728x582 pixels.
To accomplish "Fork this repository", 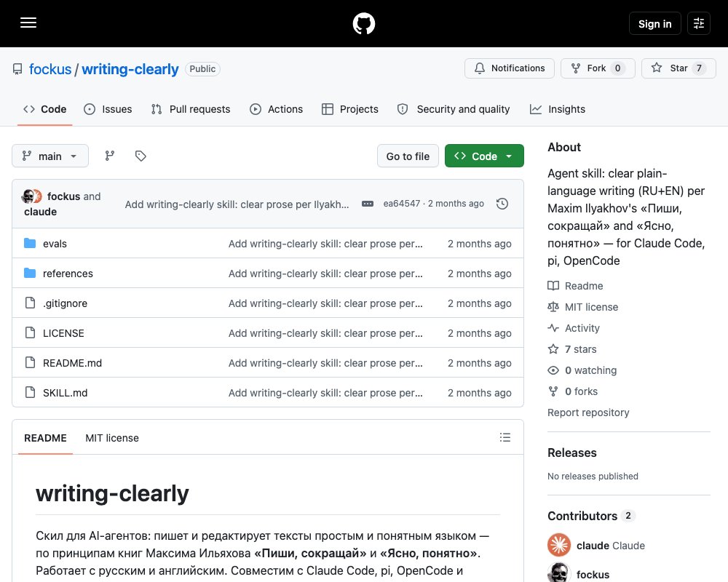I will (x=598, y=68).
